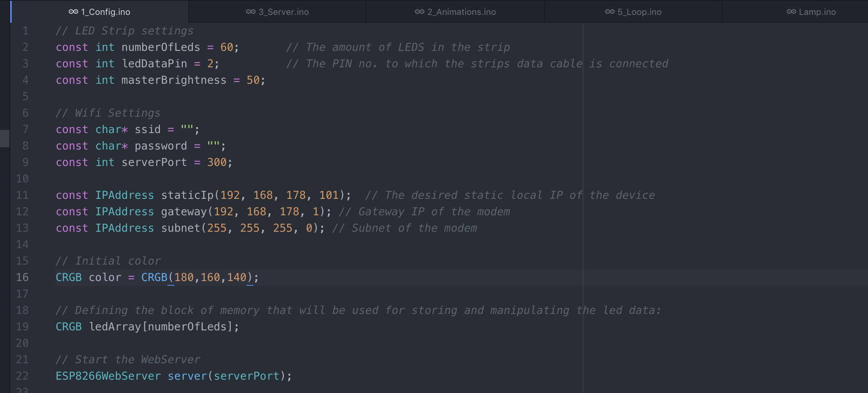Click Arduino icon on 1_Config.ino tab
Viewport: 868px width, 393px height.
(73, 12)
